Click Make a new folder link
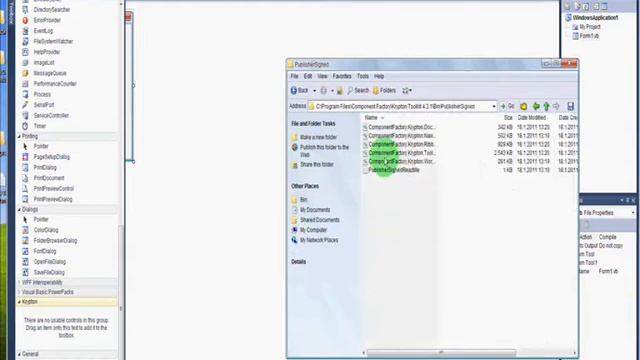The width and height of the screenshot is (640, 360). pyautogui.click(x=318, y=137)
